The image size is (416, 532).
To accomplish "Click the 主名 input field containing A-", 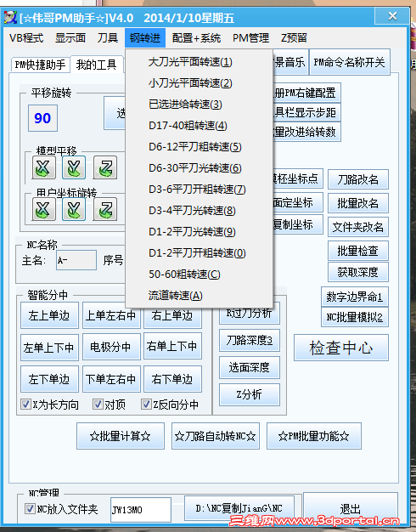I will click(x=76, y=260).
